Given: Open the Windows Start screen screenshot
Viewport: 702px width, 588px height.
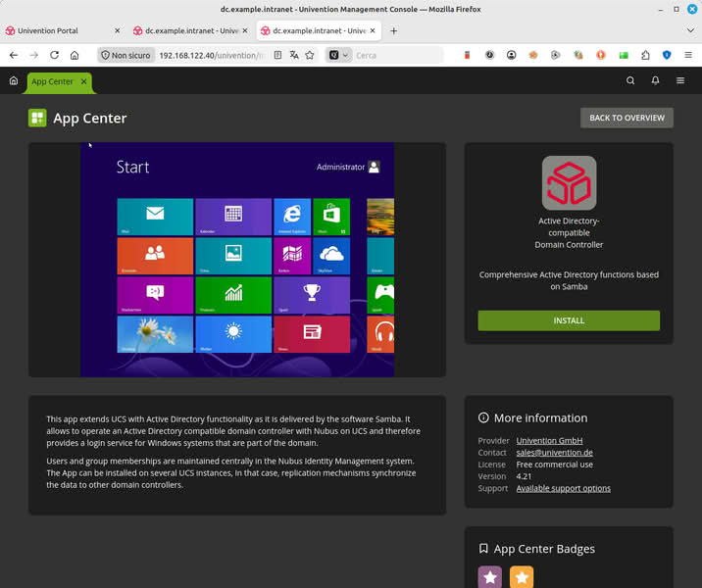Looking at the screenshot, I should coord(237,260).
